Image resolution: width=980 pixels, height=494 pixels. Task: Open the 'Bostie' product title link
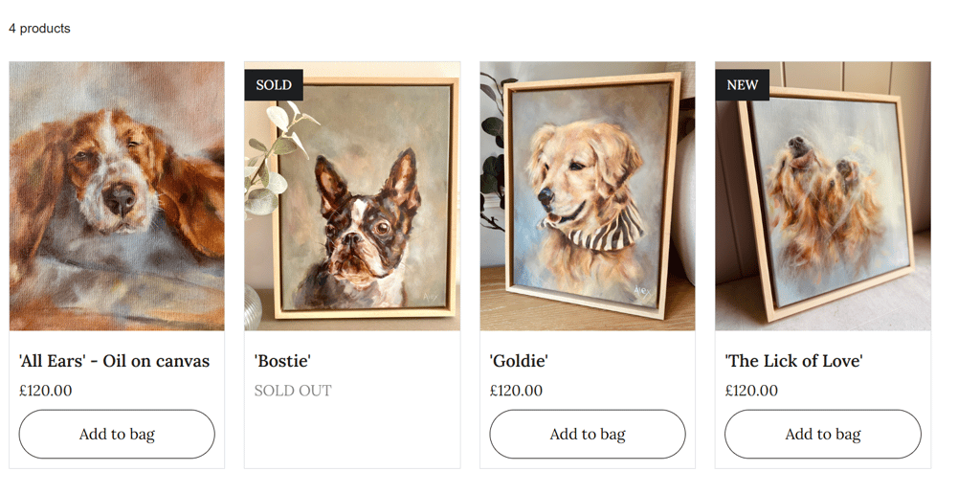pyautogui.click(x=282, y=361)
